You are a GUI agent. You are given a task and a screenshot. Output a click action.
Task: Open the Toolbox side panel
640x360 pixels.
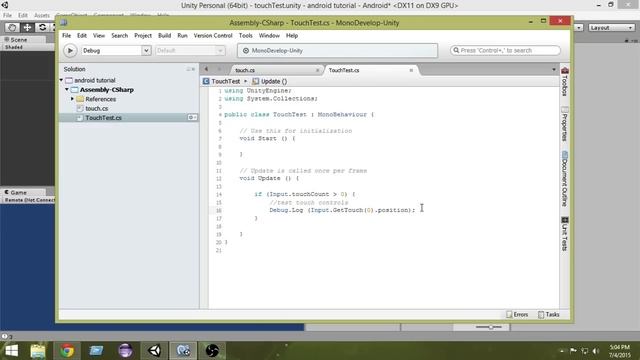pyautogui.click(x=565, y=82)
